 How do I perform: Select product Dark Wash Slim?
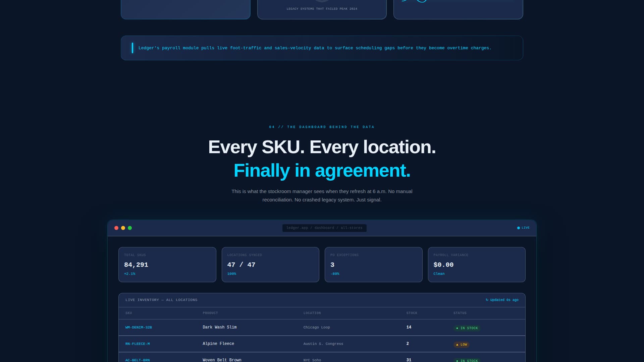pyautogui.click(x=220, y=327)
